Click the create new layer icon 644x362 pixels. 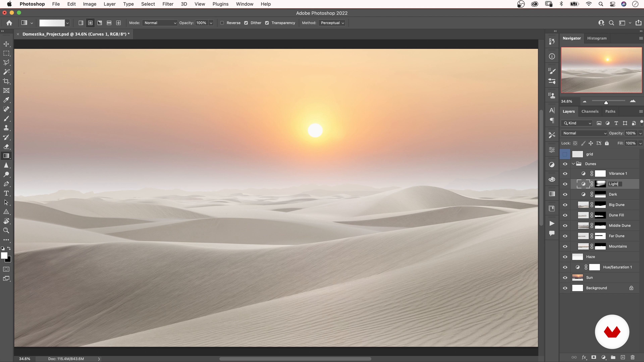[623, 357]
